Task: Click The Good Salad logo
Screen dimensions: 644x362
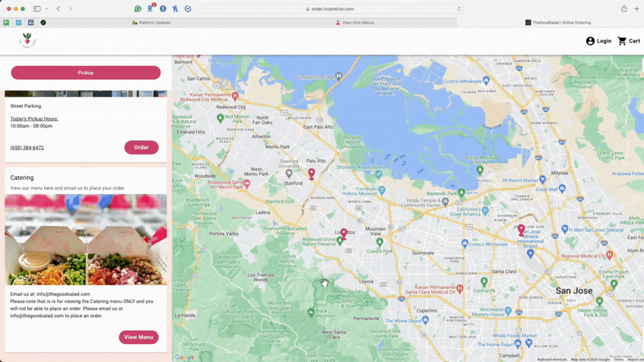Action: (x=27, y=40)
